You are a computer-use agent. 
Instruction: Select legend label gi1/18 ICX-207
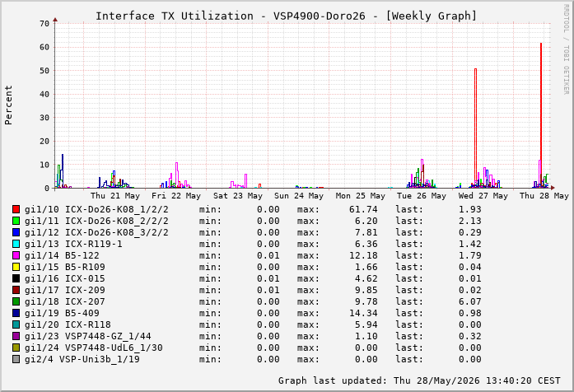click(65, 301)
